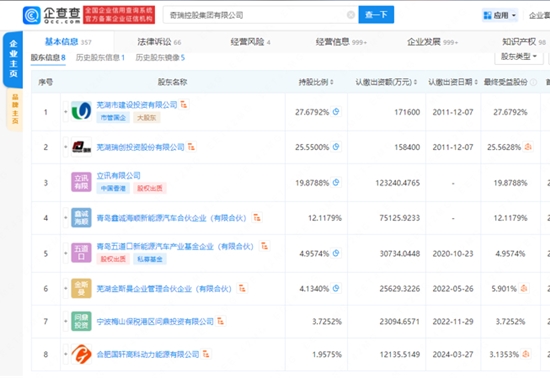
Task: Sort by 认缴出资日期 column
Action: 453,82
